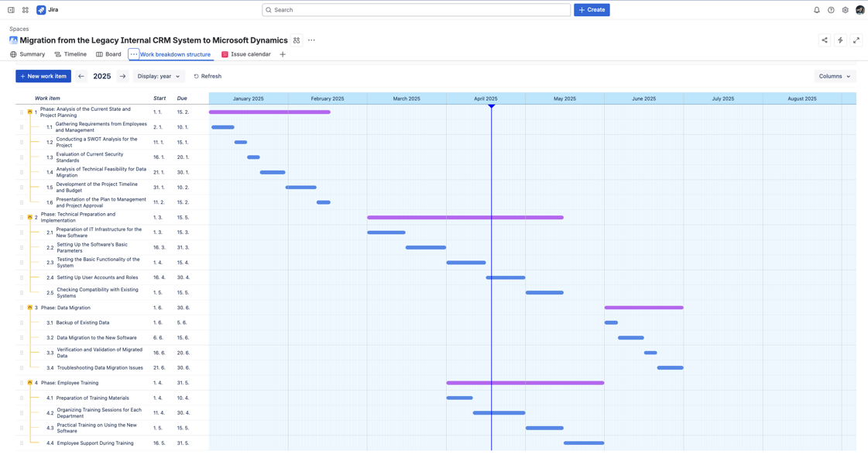Select the purple Phase: Employee Training bar
Image resolution: width=868 pixels, height=465 pixels.
tap(525, 383)
